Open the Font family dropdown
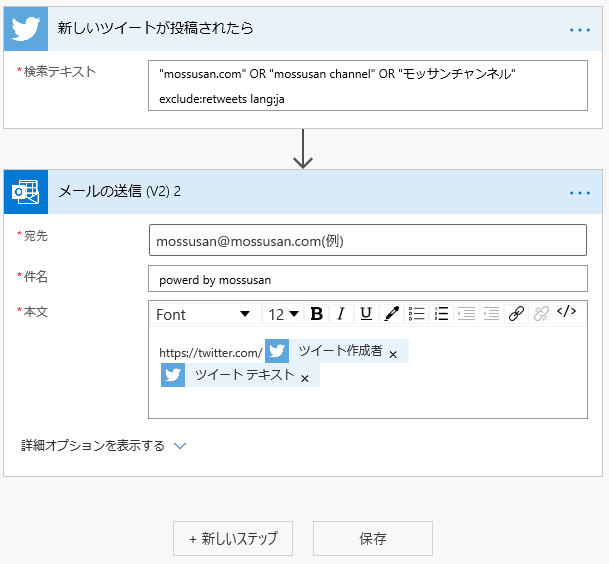The width and height of the screenshot is (609, 564). (203, 314)
